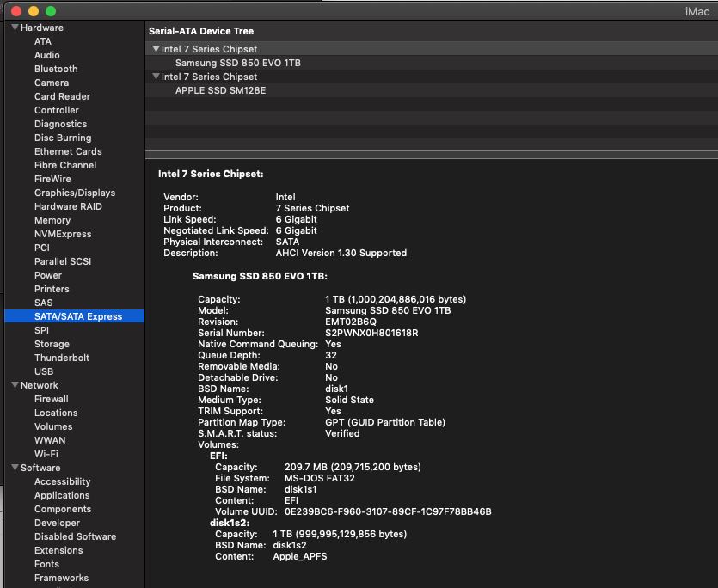The image size is (718, 588).
Task: Open Ethernet Cards entry
Action: [x=68, y=151]
